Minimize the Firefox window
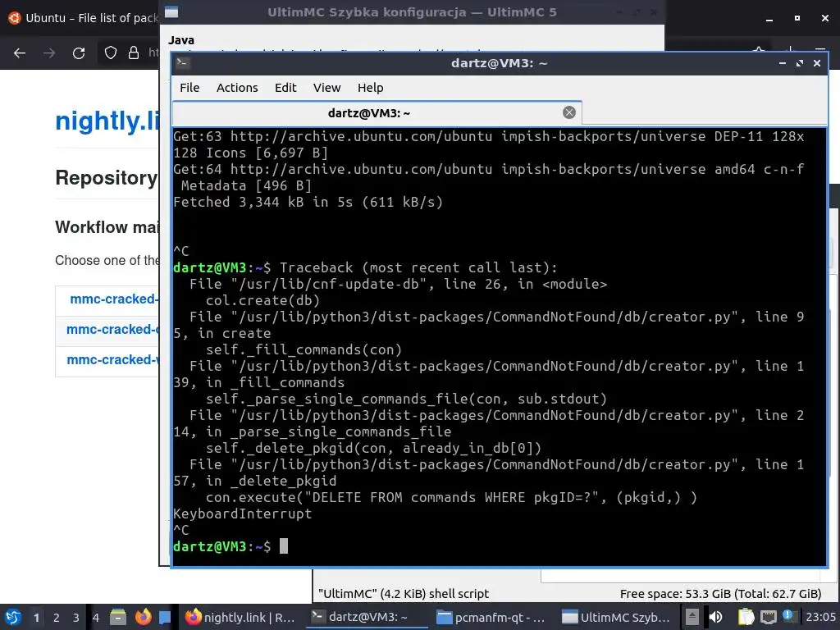 tap(769, 18)
